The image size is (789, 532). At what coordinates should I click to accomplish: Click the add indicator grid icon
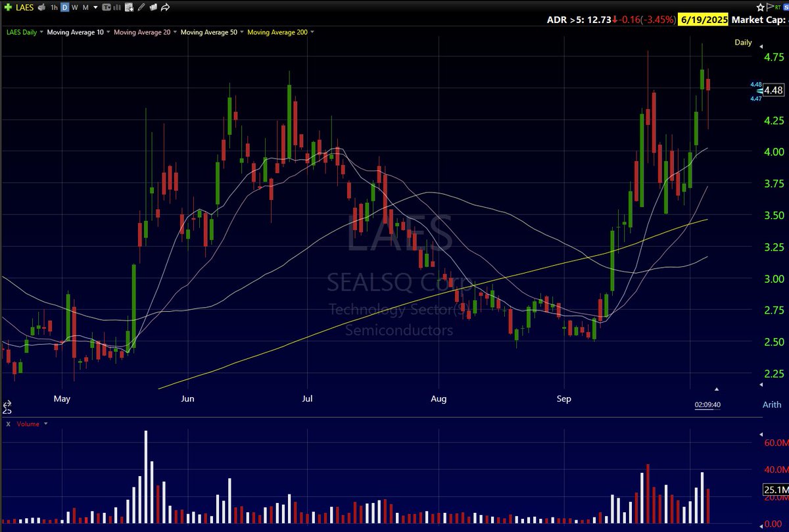pos(129,7)
